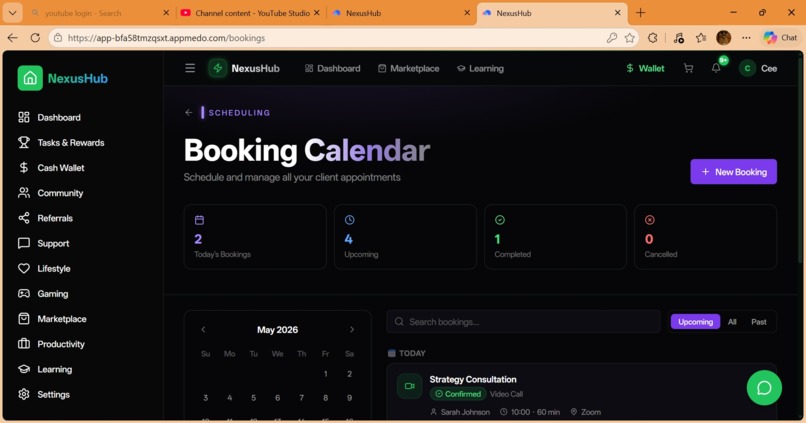Click Learning in the top navigation
This screenshot has height=423, width=806.
click(x=480, y=68)
